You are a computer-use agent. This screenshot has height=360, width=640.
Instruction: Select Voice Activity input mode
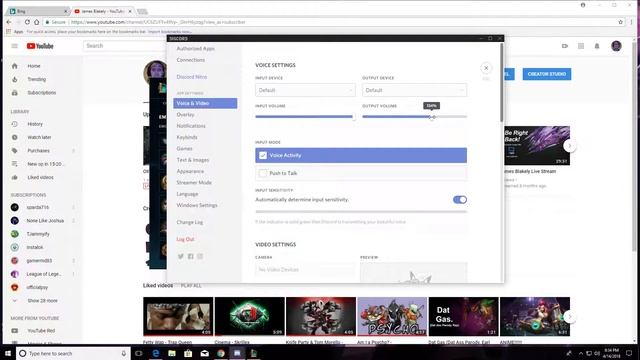coord(361,156)
